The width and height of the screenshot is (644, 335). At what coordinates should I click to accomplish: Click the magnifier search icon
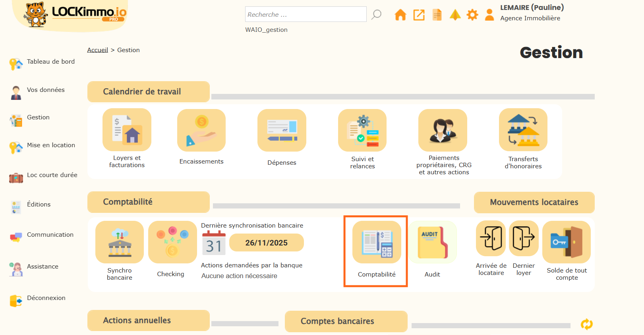(376, 15)
